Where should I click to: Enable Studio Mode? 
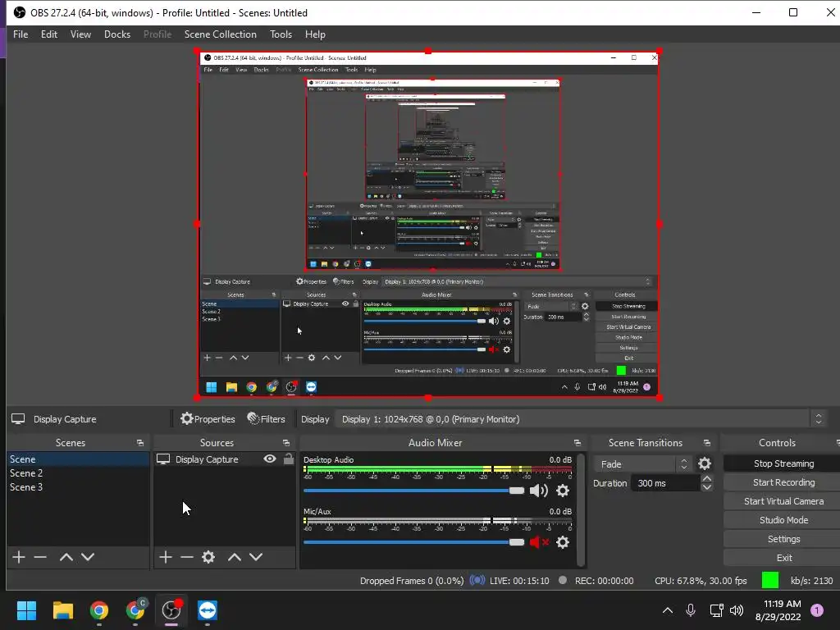point(782,519)
